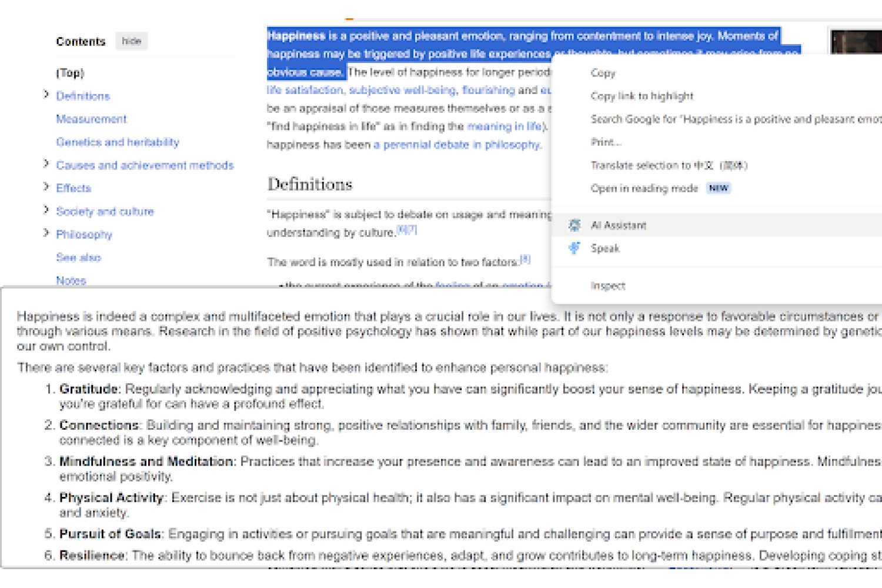882x588 pixels.
Task: Jump to Effects section link
Action: 73,188
